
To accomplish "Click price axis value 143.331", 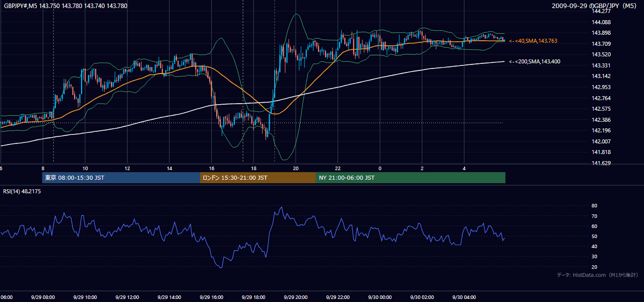I will (x=601, y=65).
